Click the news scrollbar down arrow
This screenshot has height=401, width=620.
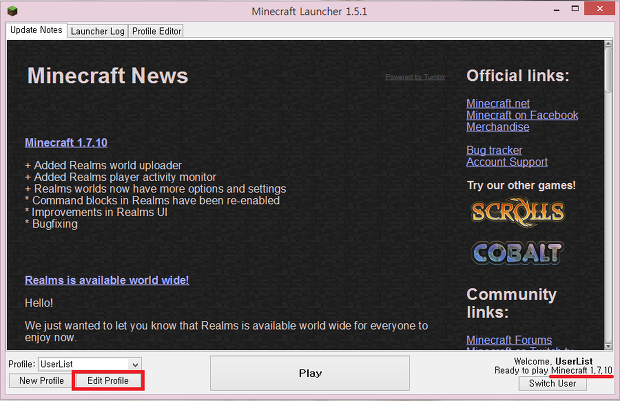pyautogui.click(x=608, y=346)
